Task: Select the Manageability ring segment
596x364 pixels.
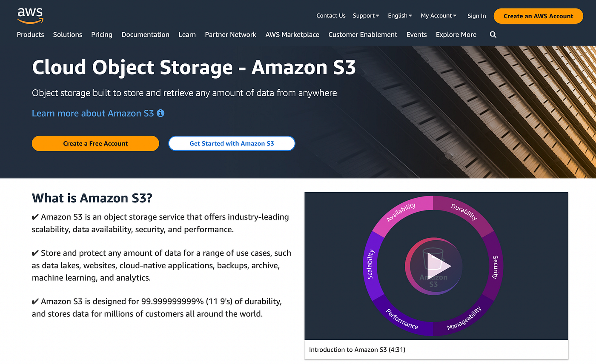Action: coord(464,318)
